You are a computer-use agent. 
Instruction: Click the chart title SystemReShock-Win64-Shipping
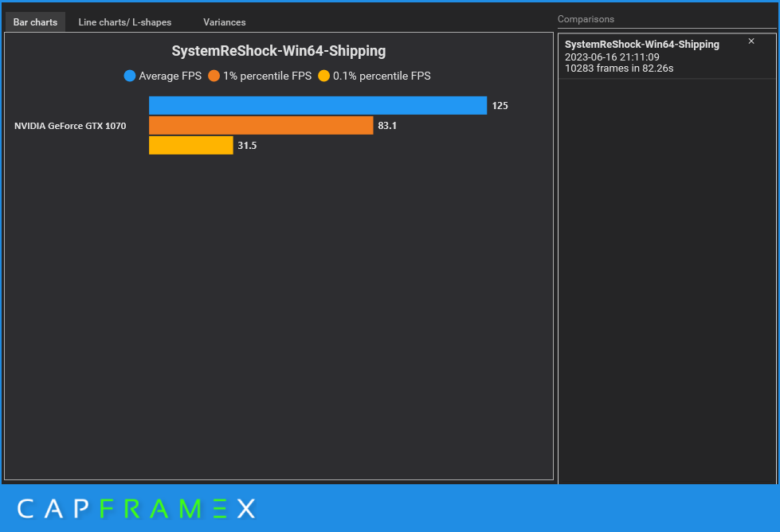(279, 51)
